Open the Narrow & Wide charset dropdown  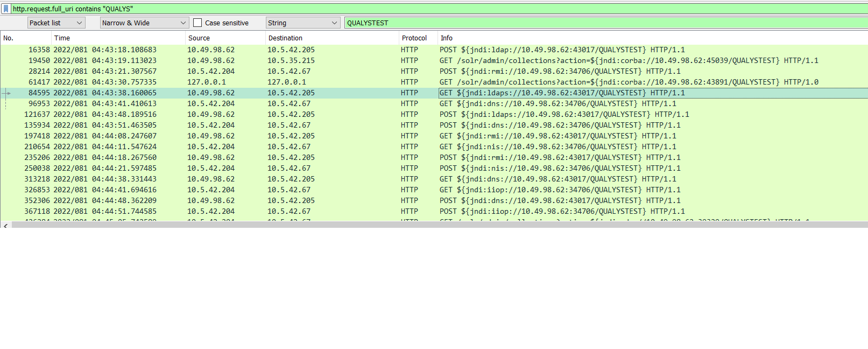click(144, 23)
